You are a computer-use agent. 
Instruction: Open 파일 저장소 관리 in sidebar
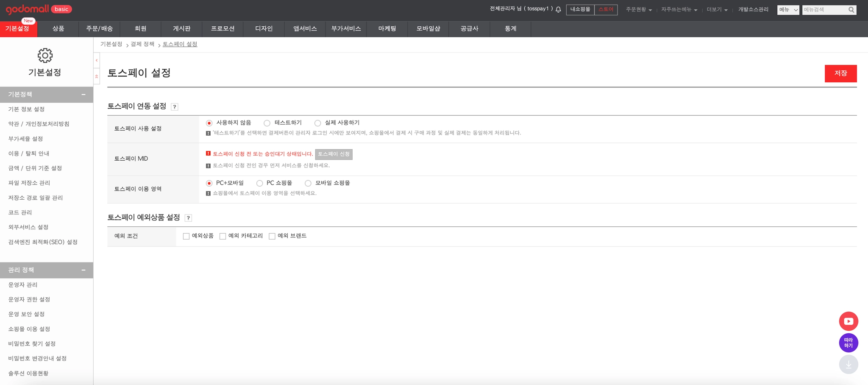29,183
